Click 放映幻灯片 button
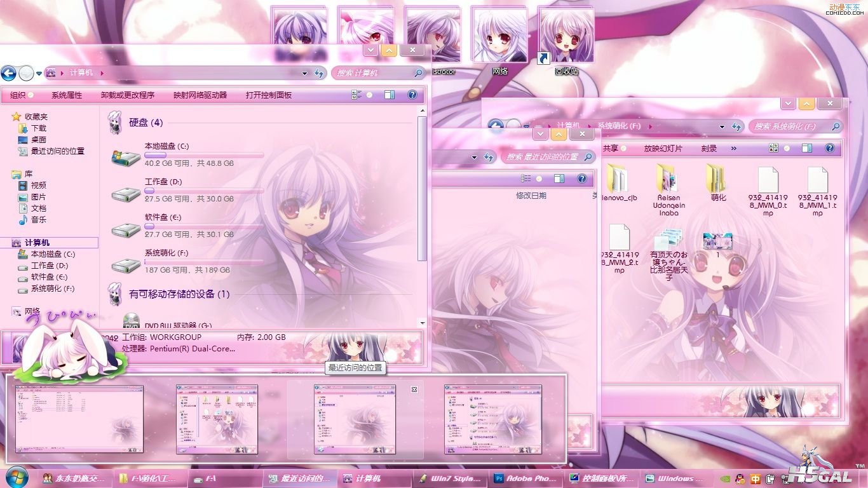Screen dimensions: 868x488 663,148
